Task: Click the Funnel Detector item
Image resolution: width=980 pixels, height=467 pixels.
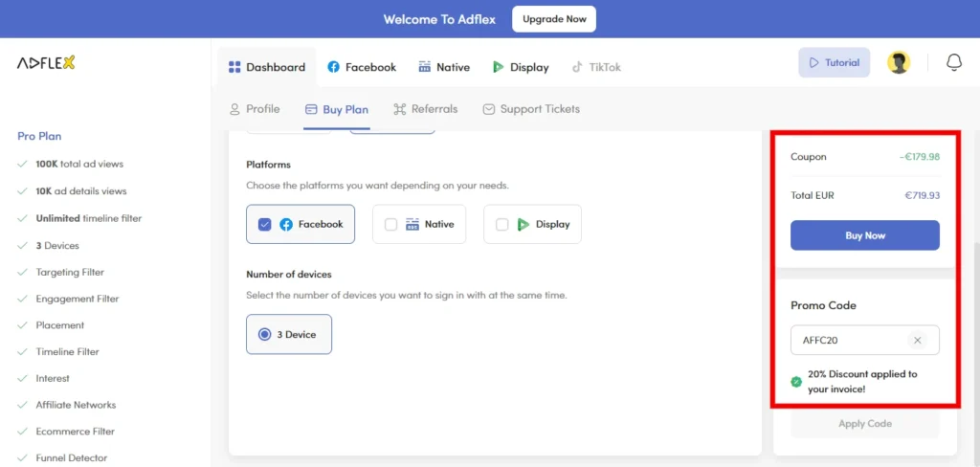Action: pos(71,457)
